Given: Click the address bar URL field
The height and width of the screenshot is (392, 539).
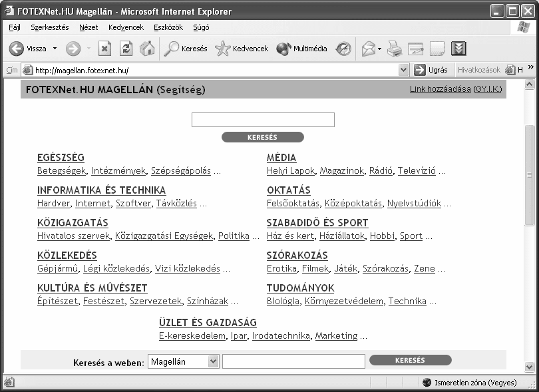Looking at the screenshot, I should pyautogui.click(x=216, y=70).
